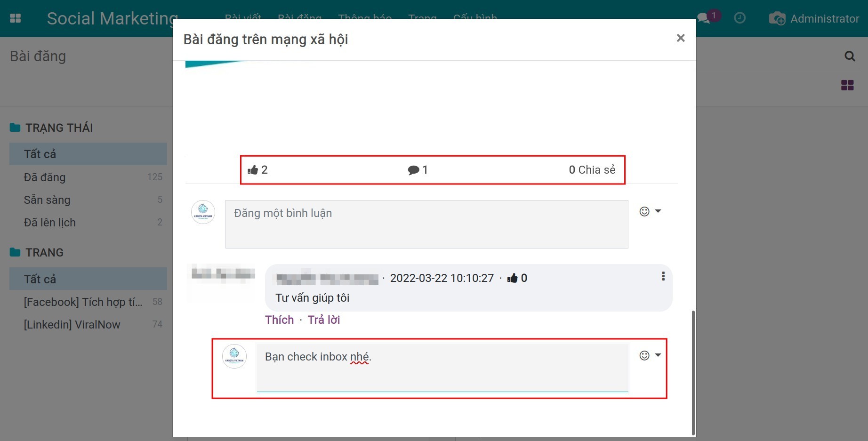Click the thumbs-up likes count on post
868x441 pixels.
pyautogui.click(x=257, y=170)
